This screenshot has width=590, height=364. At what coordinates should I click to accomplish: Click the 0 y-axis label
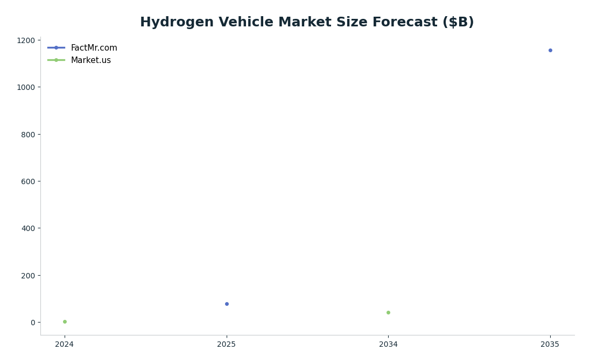[x=33, y=323]
